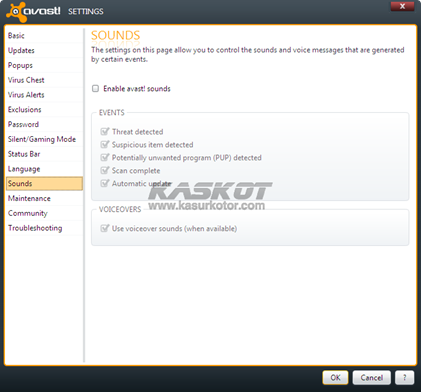Click the SOUNDS page heading

click(x=116, y=35)
